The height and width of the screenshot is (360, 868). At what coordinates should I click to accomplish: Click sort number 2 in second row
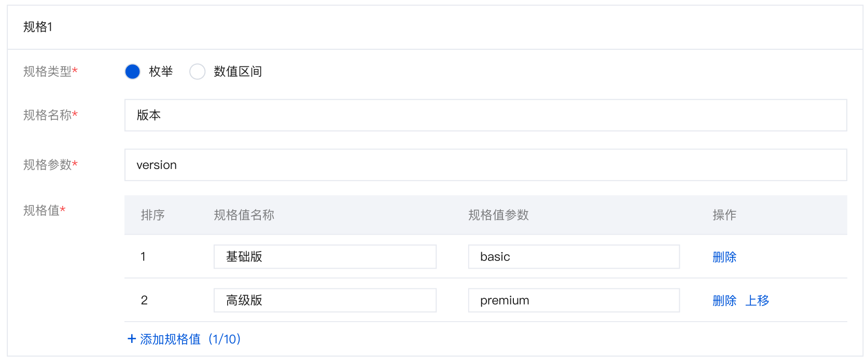pyautogui.click(x=144, y=300)
